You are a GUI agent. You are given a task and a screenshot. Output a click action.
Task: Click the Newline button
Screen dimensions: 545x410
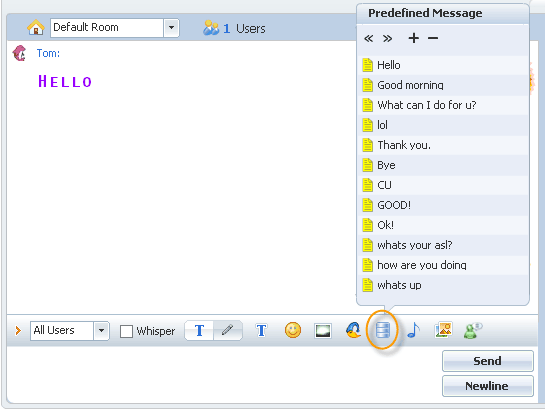[x=487, y=386]
